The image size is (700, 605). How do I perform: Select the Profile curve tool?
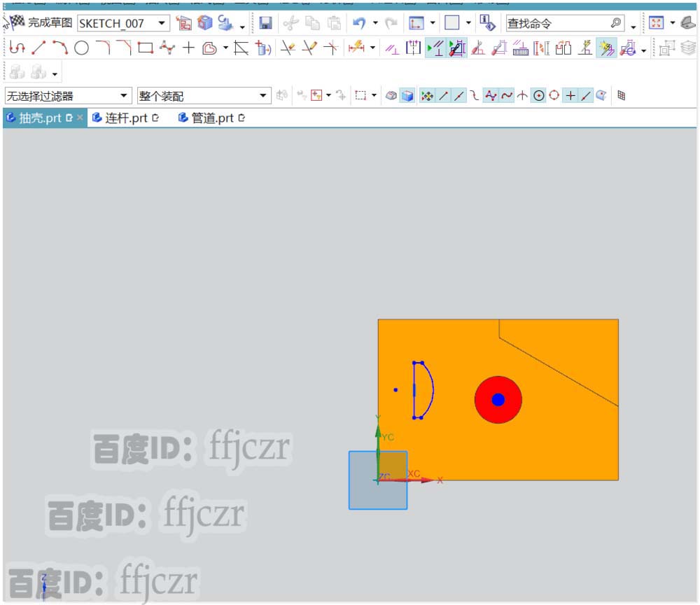17,48
